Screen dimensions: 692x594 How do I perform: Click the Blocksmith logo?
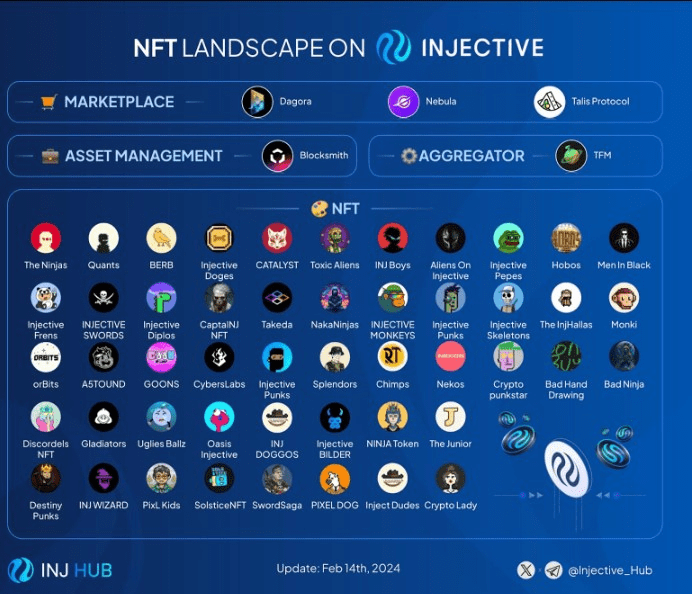[278, 156]
